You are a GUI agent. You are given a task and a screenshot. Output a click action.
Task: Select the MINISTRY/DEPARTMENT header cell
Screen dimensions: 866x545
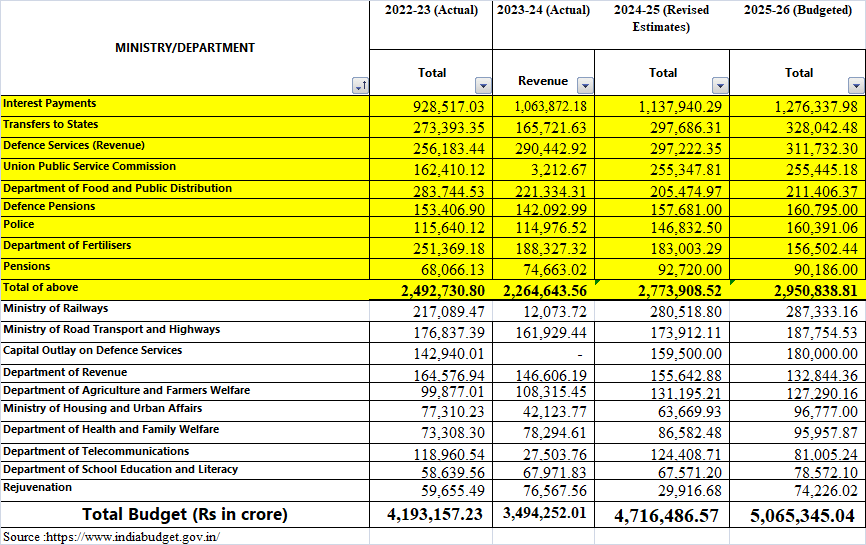(x=185, y=48)
